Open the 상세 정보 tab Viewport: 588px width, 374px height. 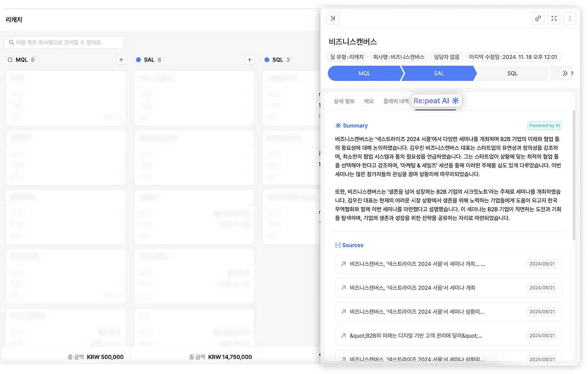[345, 101]
